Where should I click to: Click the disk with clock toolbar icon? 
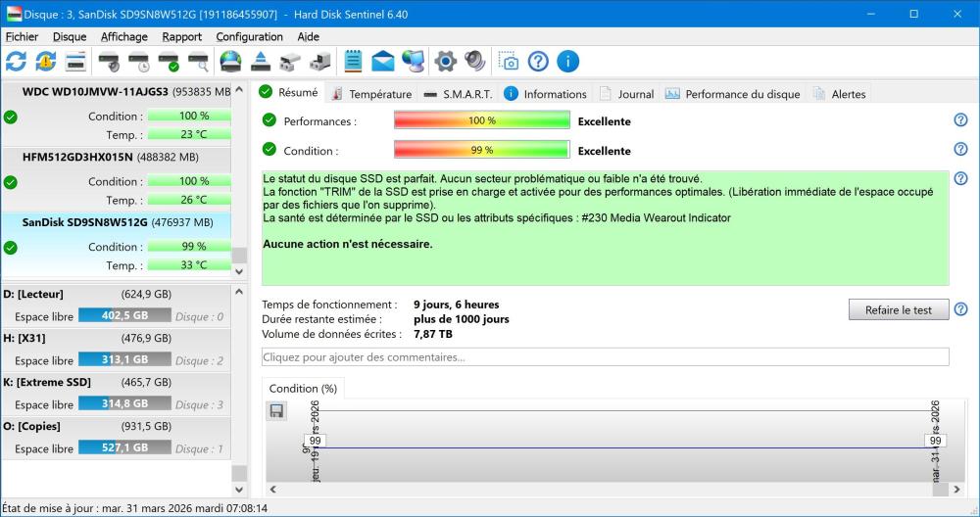pyautogui.click(x=139, y=61)
